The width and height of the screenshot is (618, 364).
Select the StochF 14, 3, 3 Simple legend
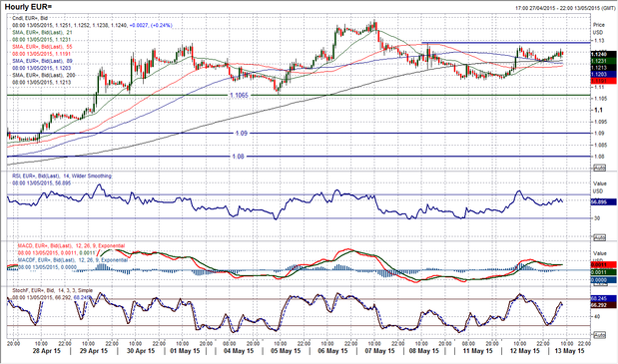tap(53, 290)
